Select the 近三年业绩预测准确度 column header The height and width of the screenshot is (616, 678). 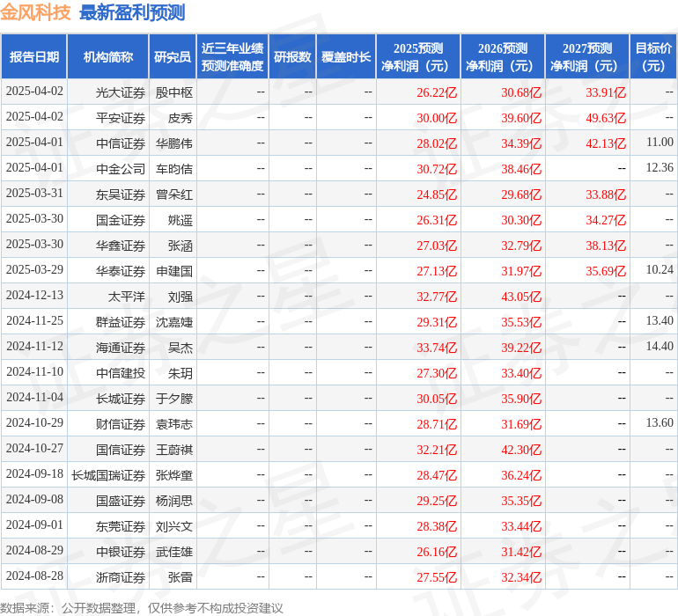coord(232,57)
